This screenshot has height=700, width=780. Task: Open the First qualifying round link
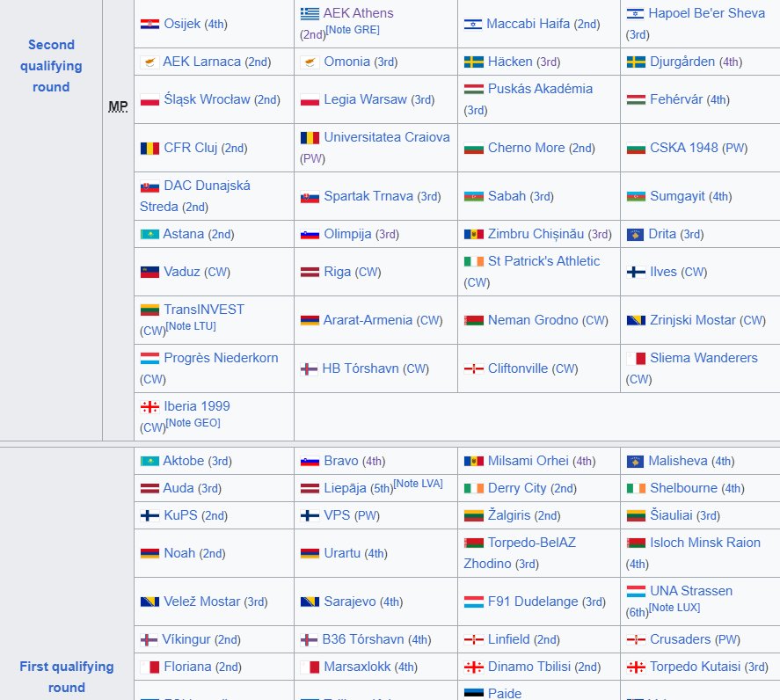(x=67, y=676)
